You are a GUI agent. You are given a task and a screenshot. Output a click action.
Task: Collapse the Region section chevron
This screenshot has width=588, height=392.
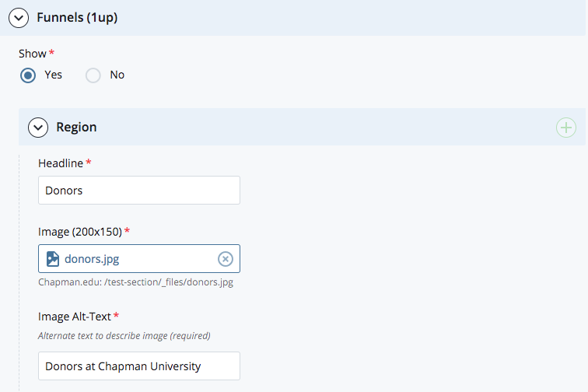click(x=37, y=127)
